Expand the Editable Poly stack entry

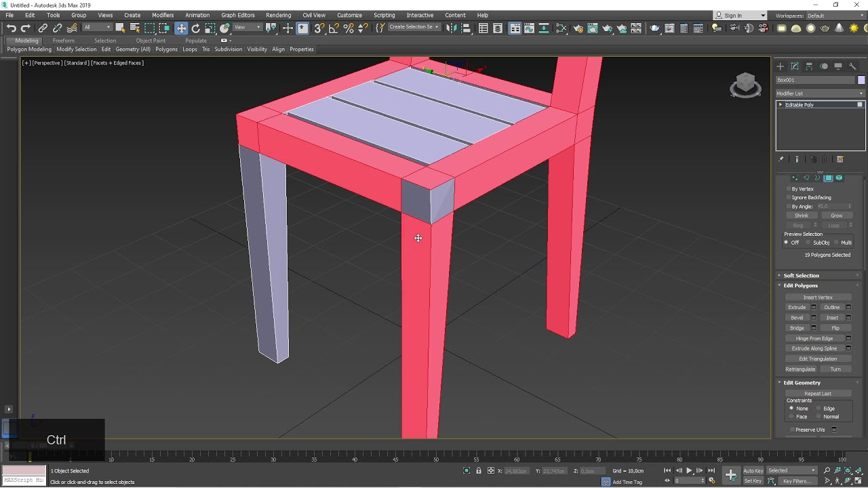tap(781, 105)
